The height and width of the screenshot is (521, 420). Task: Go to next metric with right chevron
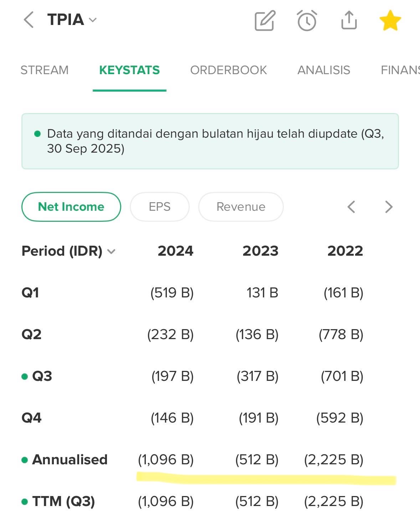[x=389, y=207]
